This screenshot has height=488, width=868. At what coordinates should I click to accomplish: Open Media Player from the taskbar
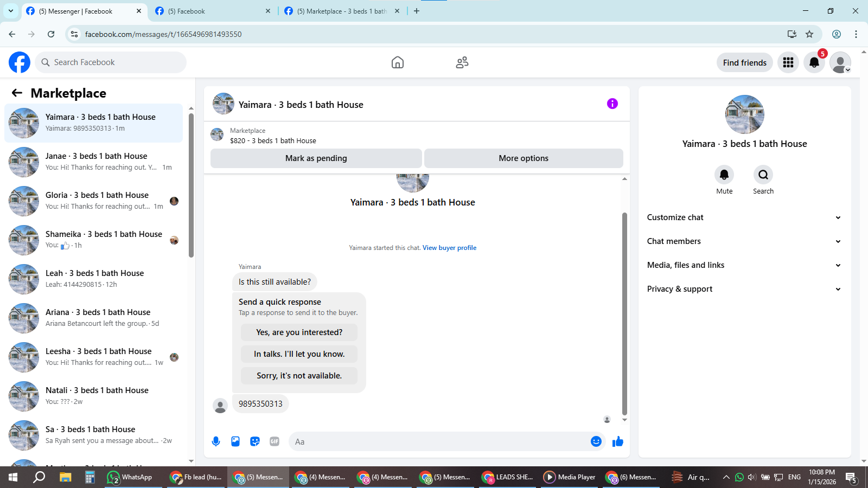[x=570, y=477]
